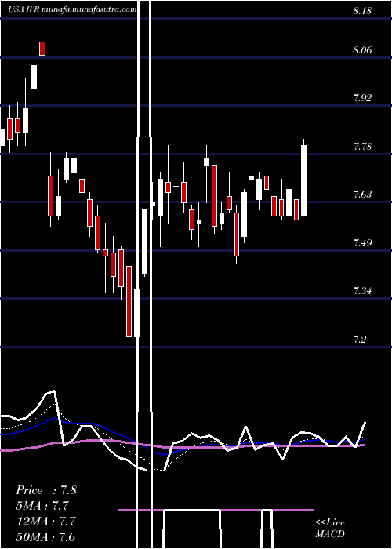Click the <<Live MACD label
Screen dimensions: 392x549
[330, 528]
